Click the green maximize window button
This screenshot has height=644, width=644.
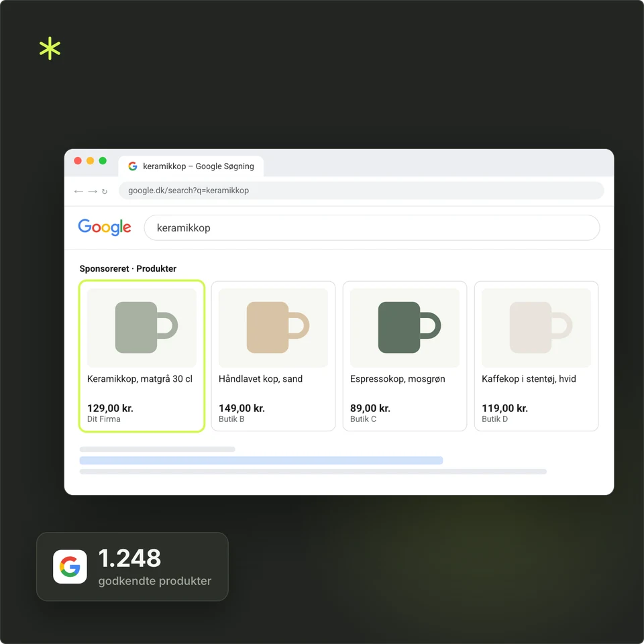(x=103, y=160)
